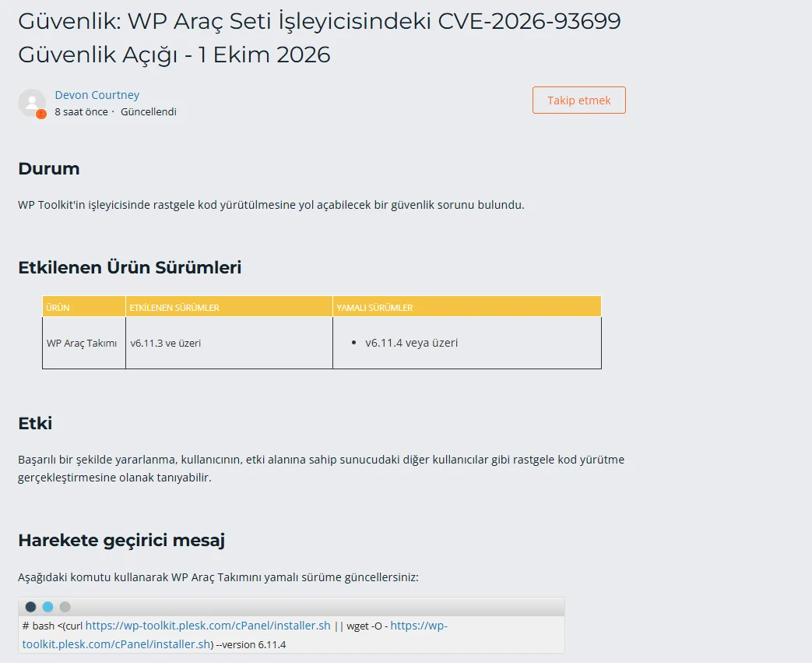The image size is (812, 663).
Task: Click the 'Etki' section heading
Action: (35, 424)
